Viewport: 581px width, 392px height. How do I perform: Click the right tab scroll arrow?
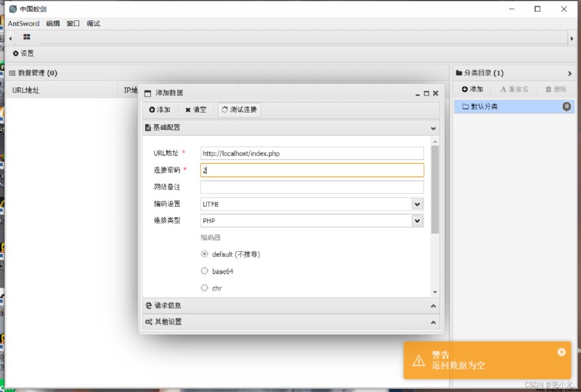tap(572, 38)
